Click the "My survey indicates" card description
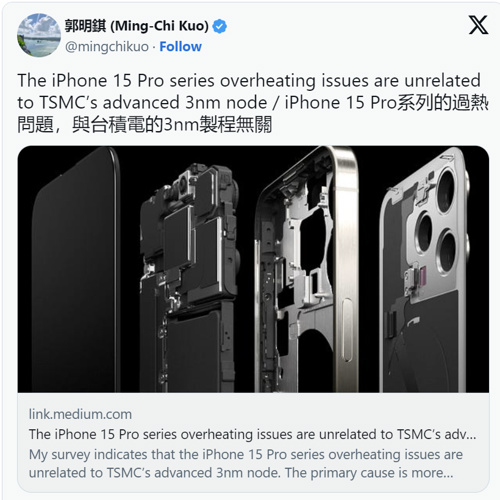The height and width of the screenshot is (500, 500). tap(246, 464)
